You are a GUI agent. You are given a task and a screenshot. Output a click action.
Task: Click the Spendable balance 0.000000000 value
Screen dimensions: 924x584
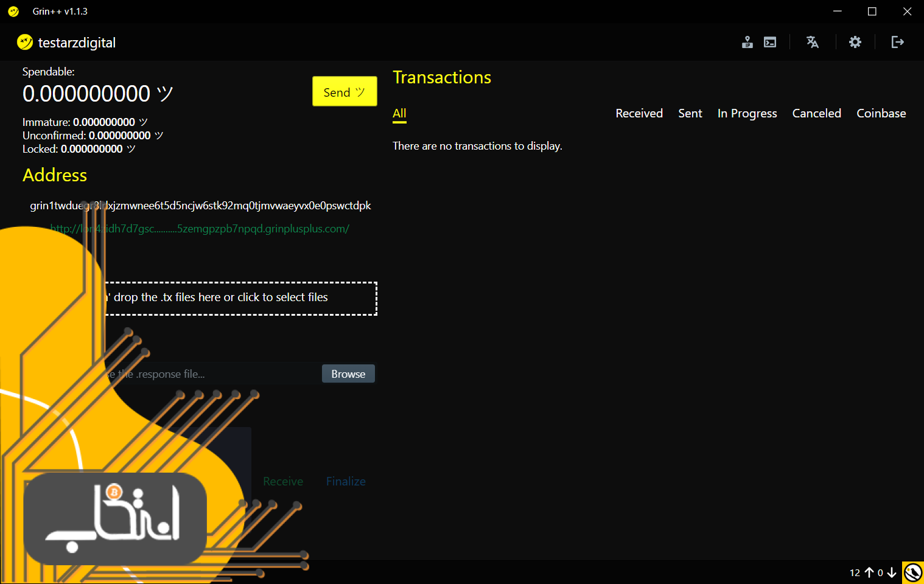click(x=98, y=94)
